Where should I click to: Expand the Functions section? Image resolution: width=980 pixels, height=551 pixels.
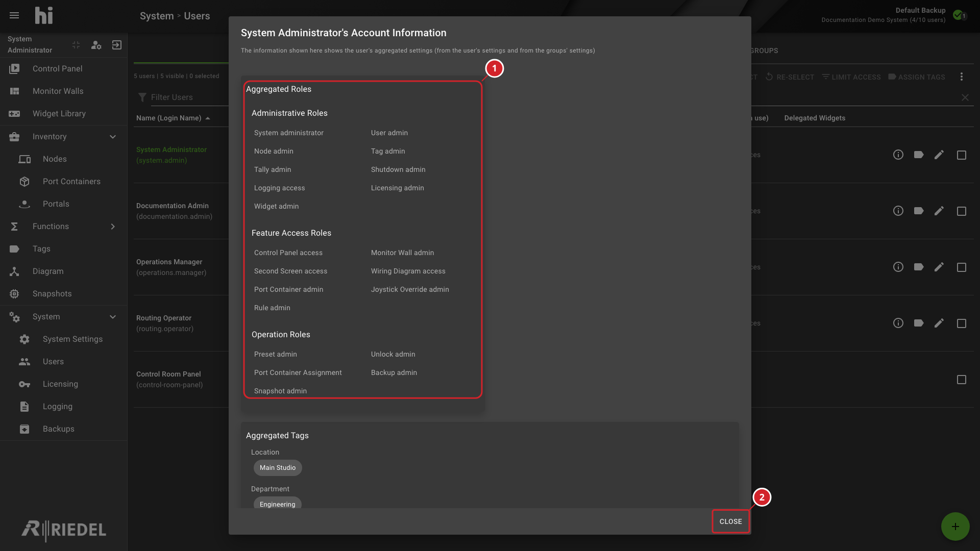pyautogui.click(x=113, y=227)
